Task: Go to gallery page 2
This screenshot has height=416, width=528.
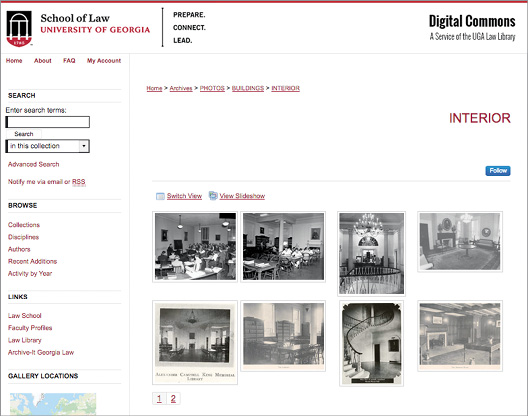Action: [173, 398]
